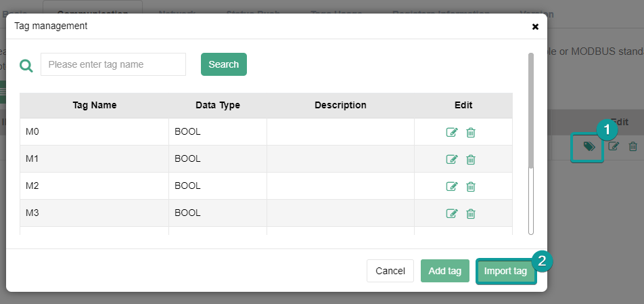Remove tag M2 with trash icon

471,186
